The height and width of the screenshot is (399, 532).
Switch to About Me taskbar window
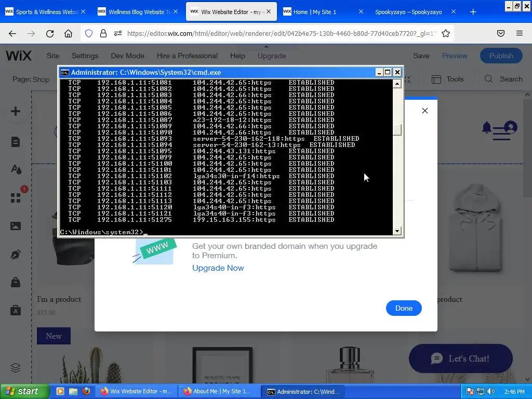(x=220, y=391)
